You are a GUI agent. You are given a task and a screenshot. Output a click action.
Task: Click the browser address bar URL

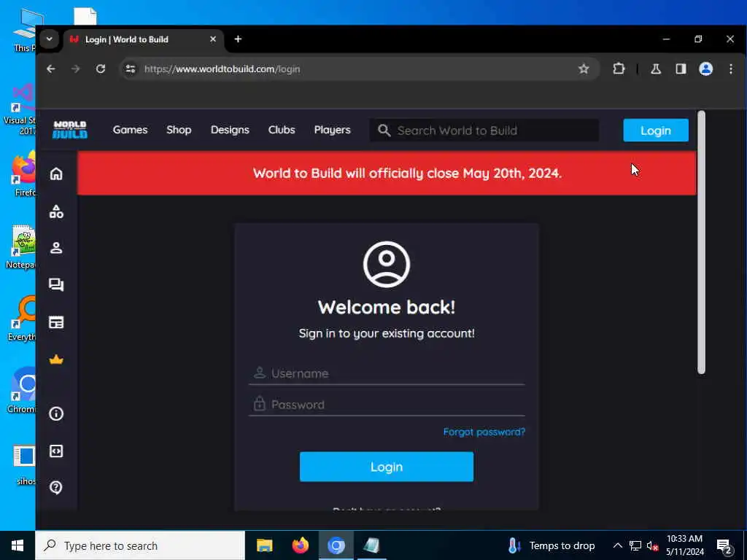tap(222, 69)
